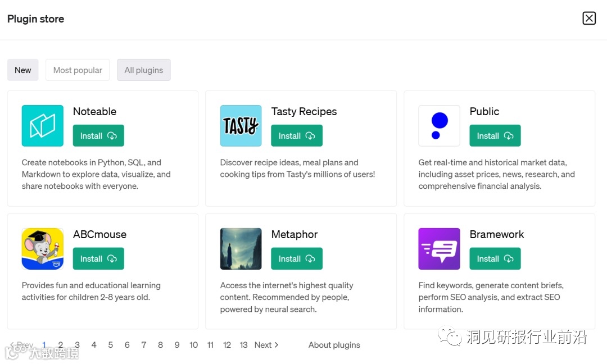Install the Tasty Recipes plugin
This screenshot has height=364, width=607.
(x=297, y=136)
